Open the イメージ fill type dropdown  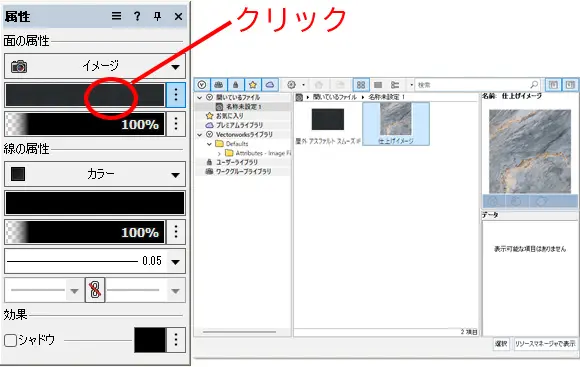95,66
